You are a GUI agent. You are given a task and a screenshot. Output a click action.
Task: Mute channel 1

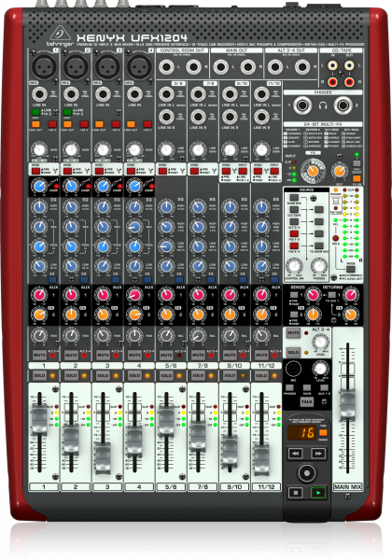click(x=39, y=355)
